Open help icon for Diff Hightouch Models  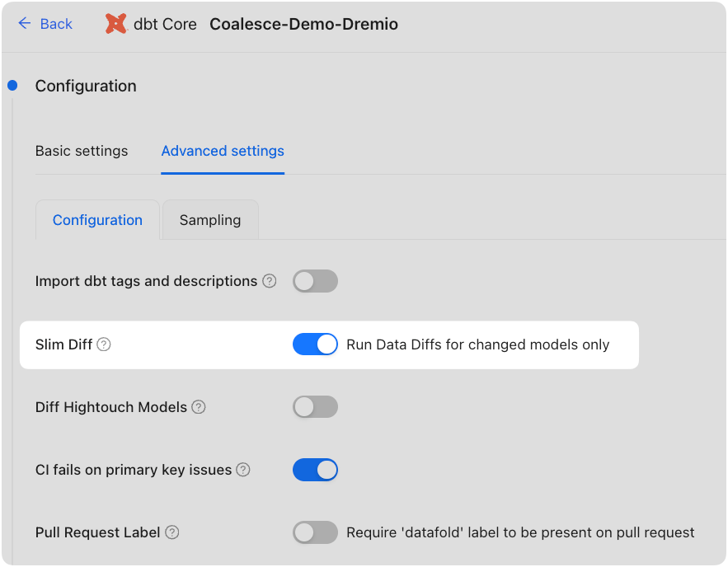click(x=199, y=407)
